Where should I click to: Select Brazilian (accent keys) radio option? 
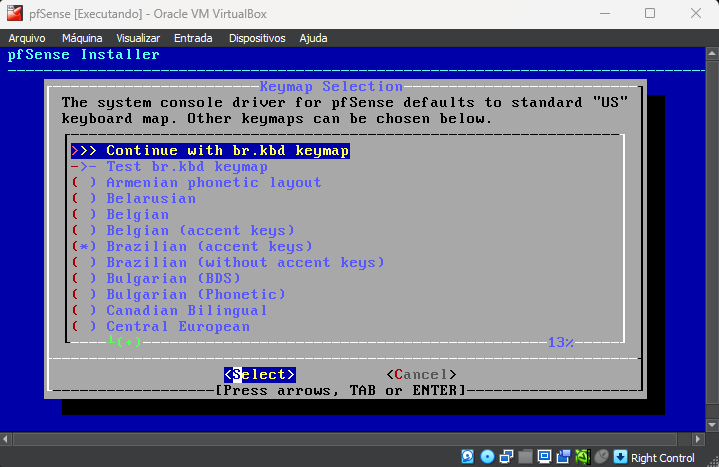coord(192,247)
